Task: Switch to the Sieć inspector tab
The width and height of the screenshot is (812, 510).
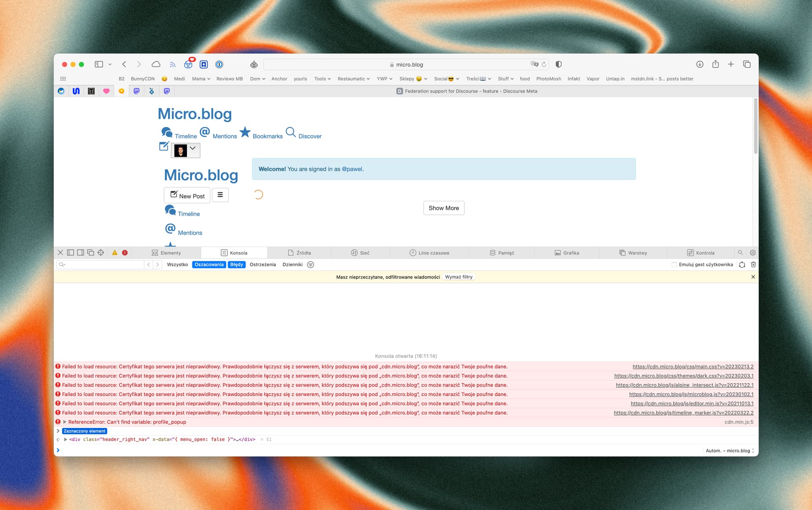Action: coord(360,253)
